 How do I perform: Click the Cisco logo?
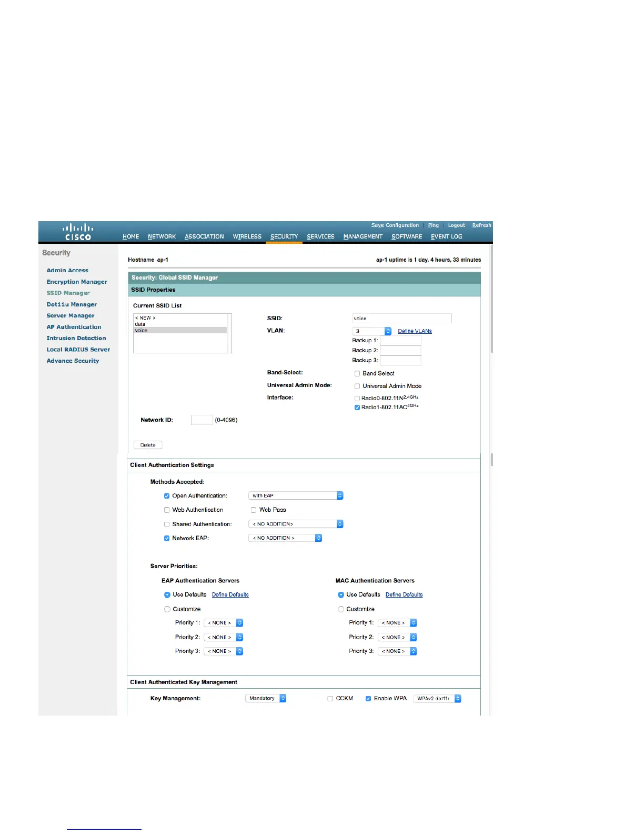[78, 232]
